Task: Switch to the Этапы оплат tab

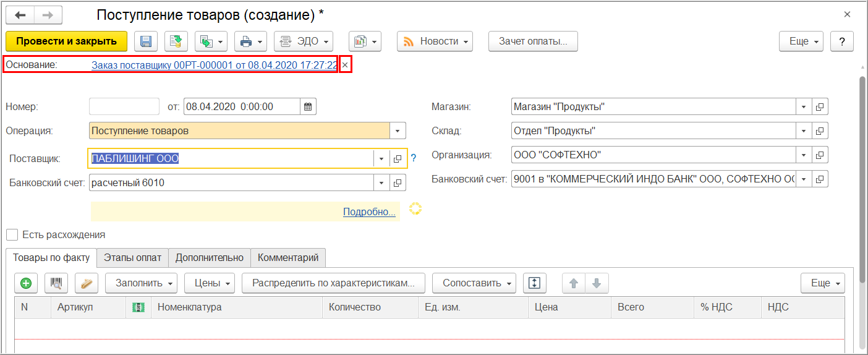Action: point(132,257)
